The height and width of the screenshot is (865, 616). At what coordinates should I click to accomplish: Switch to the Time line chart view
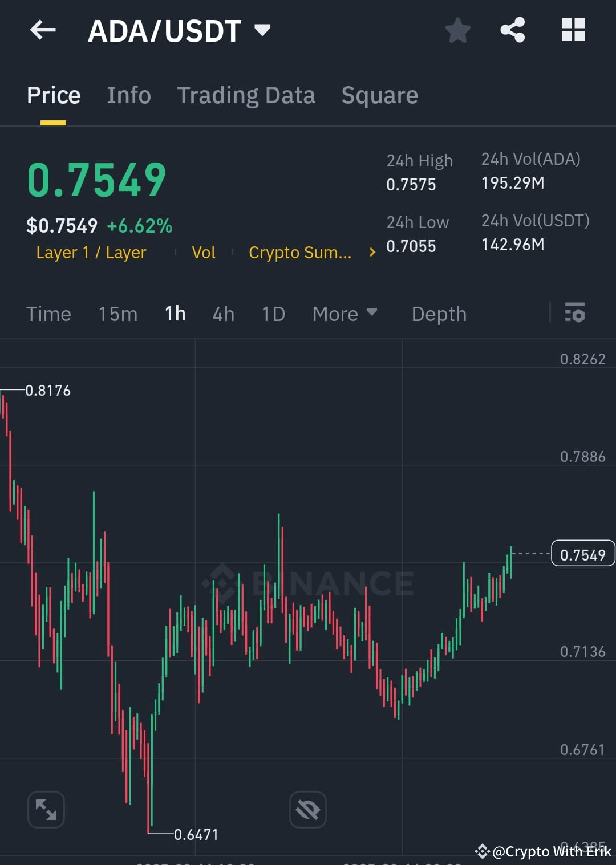pos(48,314)
